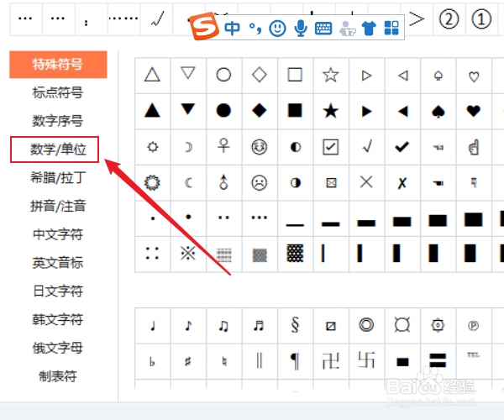Insert the pilcrow ¶ symbol

[x=295, y=361]
